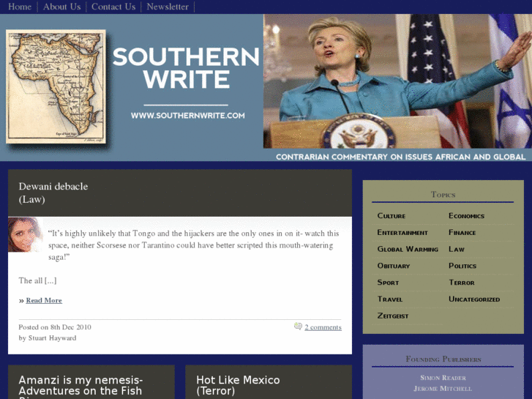Click the Tongo hijackers quote excerpt

coord(193,245)
